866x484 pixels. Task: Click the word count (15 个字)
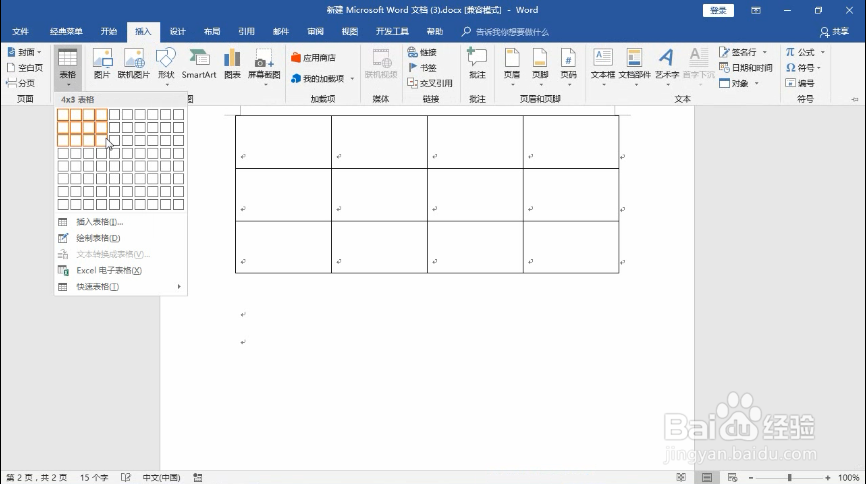click(94, 477)
